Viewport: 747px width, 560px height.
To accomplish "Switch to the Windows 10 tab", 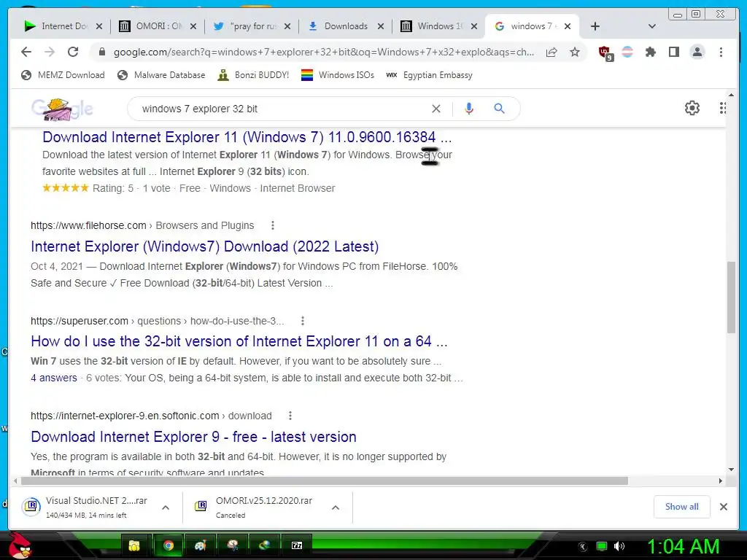I will click(438, 26).
